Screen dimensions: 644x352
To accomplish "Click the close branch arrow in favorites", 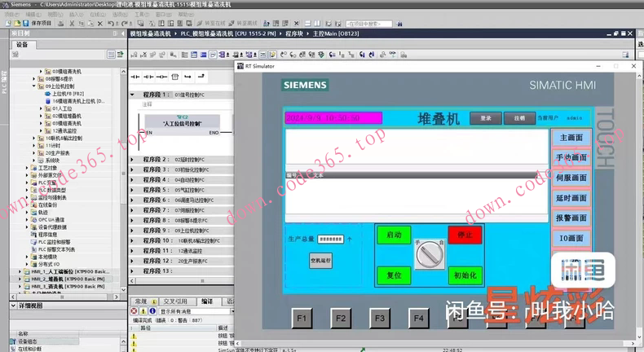I will tap(201, 77).
